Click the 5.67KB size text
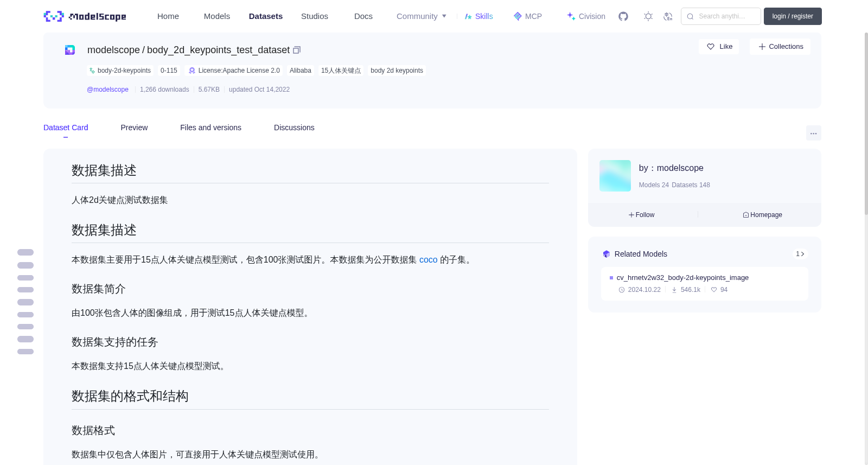The image size is (868, 465). (209, 90)
